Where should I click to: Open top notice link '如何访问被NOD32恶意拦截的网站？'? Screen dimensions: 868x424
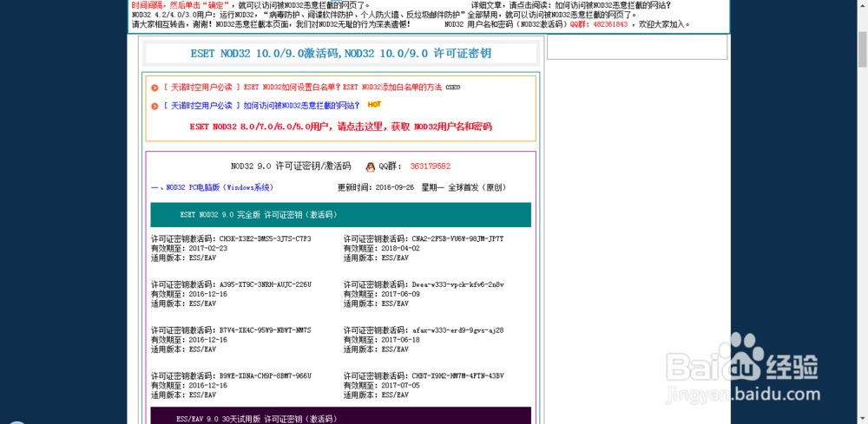(612, 5)
